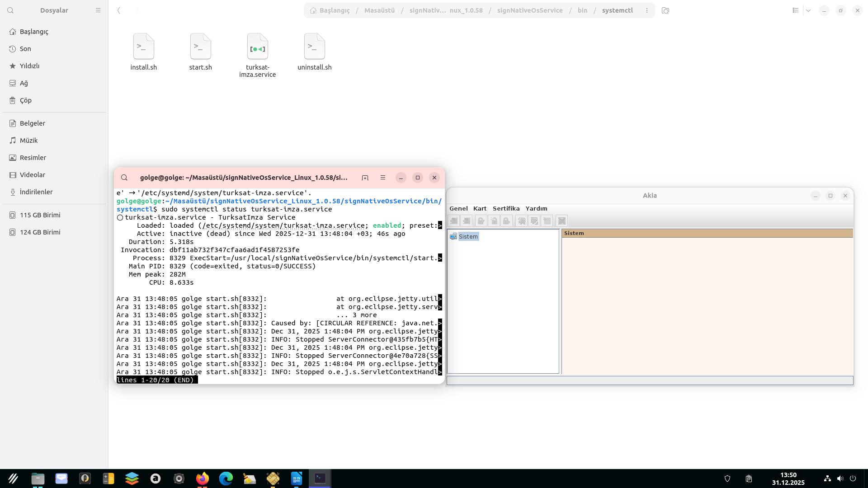Open the Kart menu in Akia
Screen dimensions: 868x488
click(x=480, y=208)
